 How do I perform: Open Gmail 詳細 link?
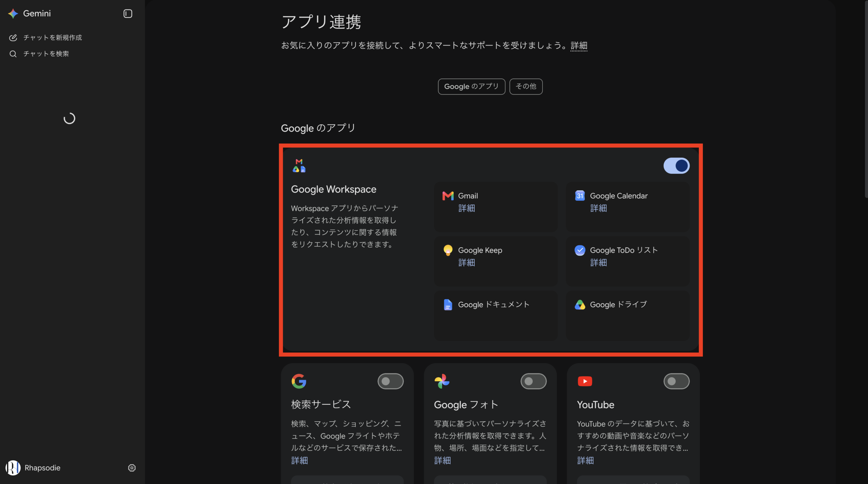click(x=467, y=208)
